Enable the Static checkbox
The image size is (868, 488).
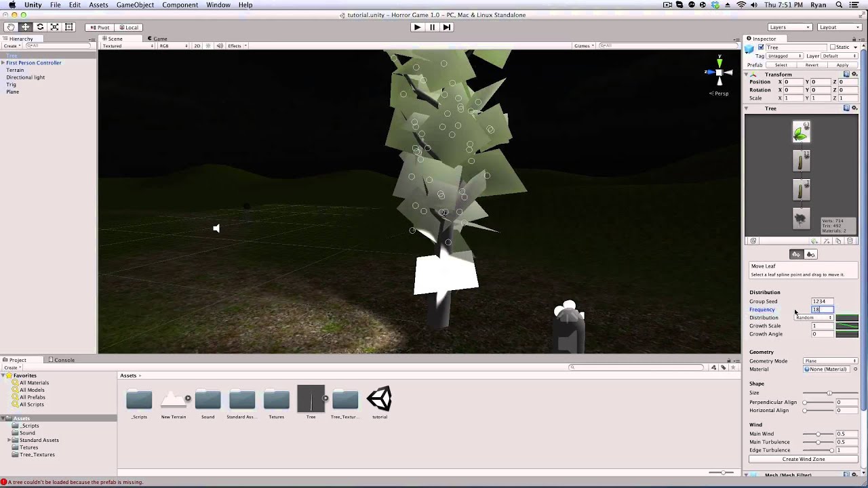833,47
